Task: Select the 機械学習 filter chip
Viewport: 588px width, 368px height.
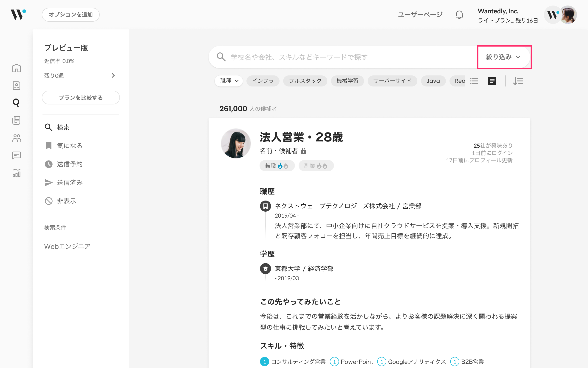Action: [348, 81]
